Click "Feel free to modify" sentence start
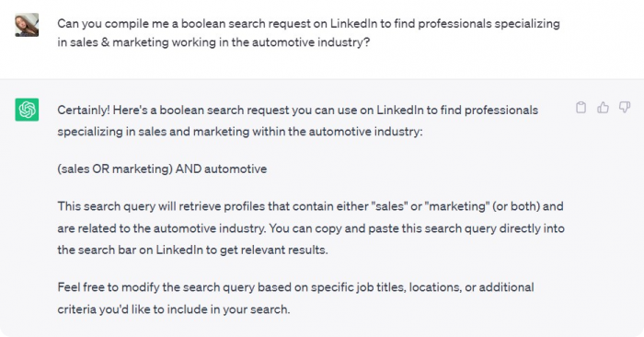Viewport: 644px width, 337px height. pos(108,287)
